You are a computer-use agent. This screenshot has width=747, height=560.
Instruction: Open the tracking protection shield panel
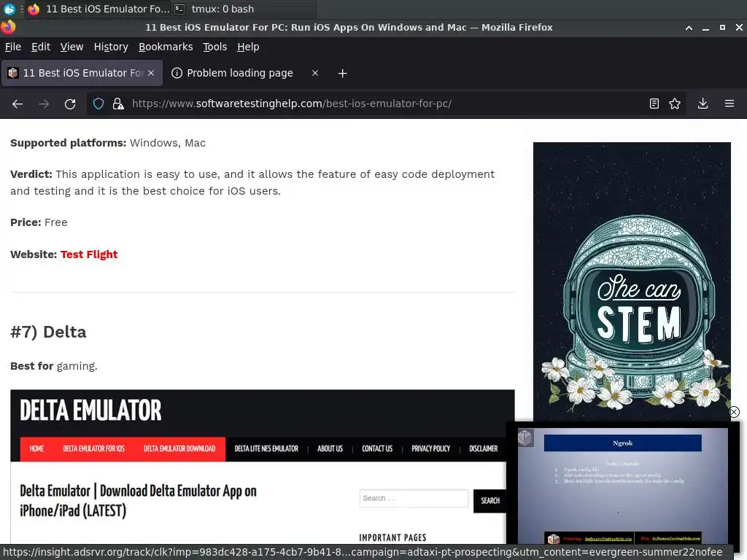point(98,104)
